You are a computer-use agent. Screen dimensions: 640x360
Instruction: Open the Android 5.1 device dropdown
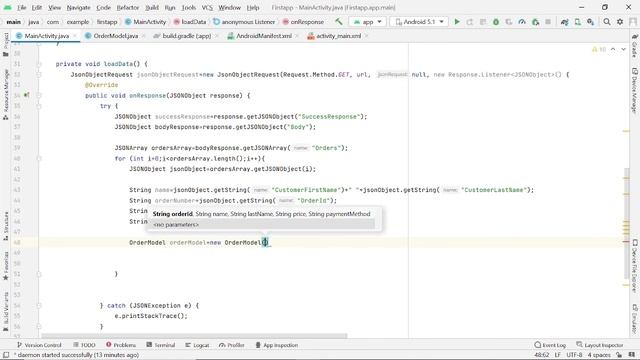[419, 22]
